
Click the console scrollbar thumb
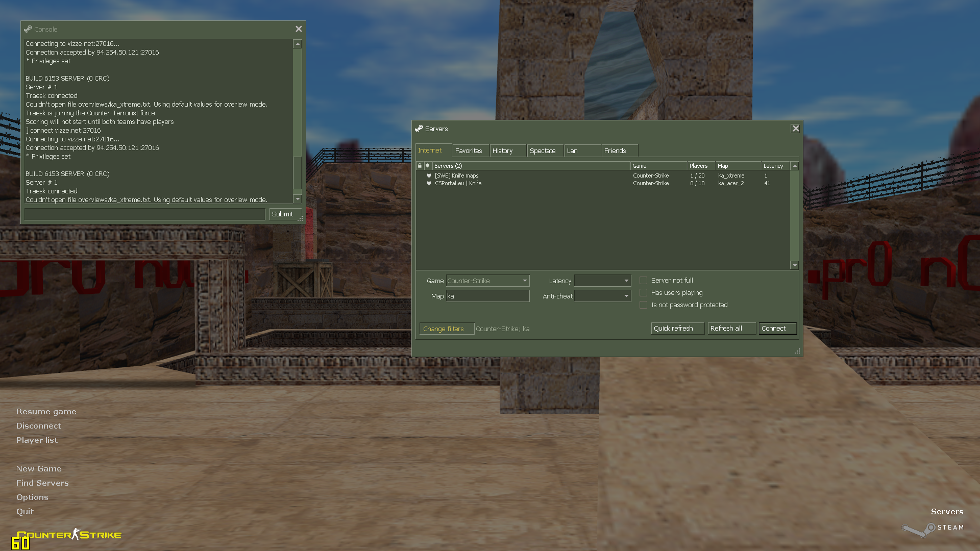click(x=298, y=172)
